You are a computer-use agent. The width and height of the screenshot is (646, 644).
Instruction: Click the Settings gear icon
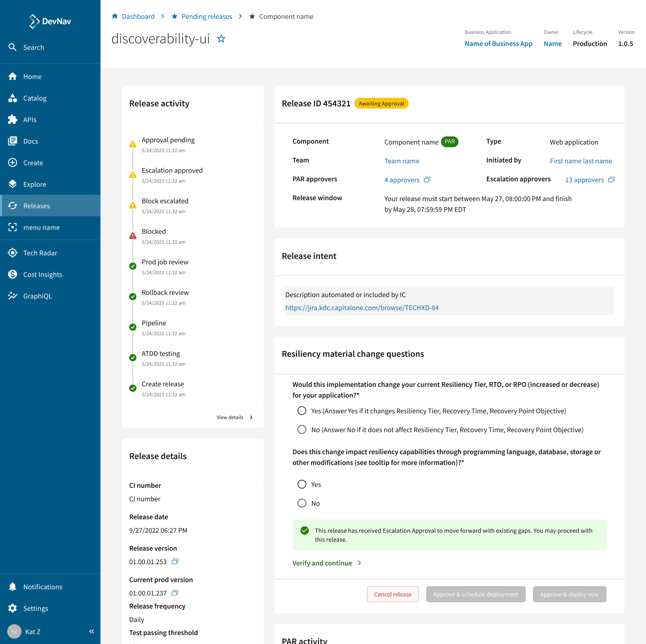[x=12, y=608]
